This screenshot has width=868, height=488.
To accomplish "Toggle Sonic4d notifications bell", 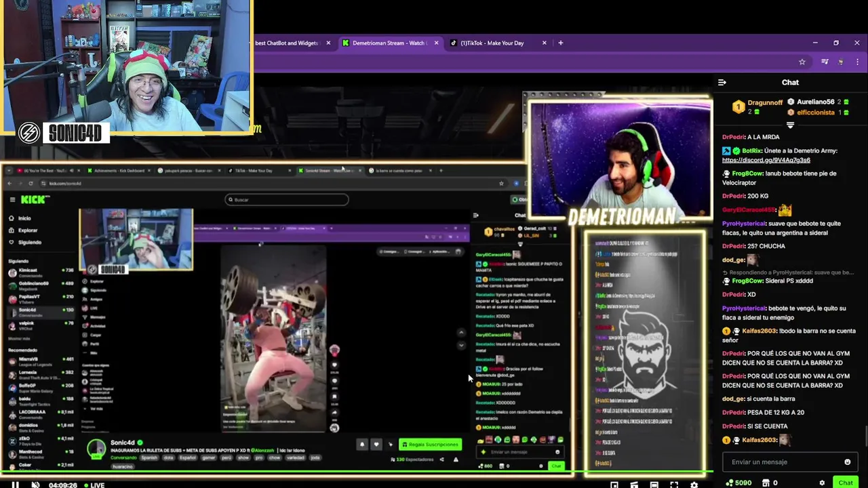I will [362, 445].
